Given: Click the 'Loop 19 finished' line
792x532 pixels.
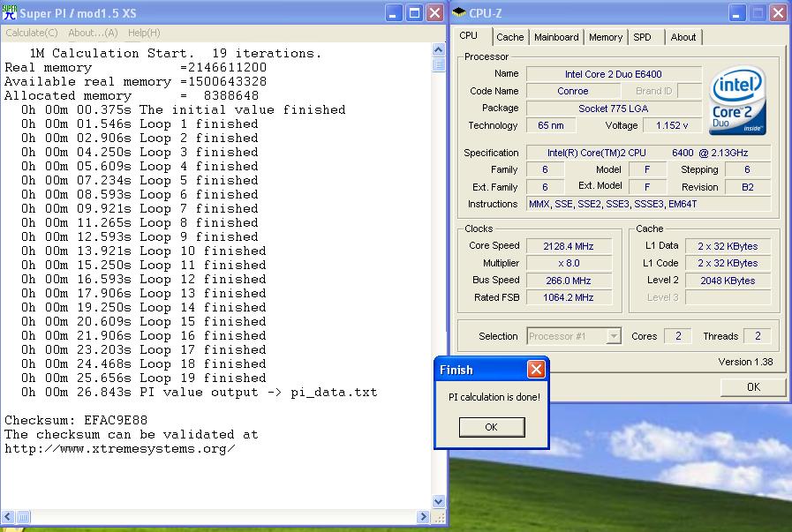Looking at the screenshot, I should coord(143,378).
